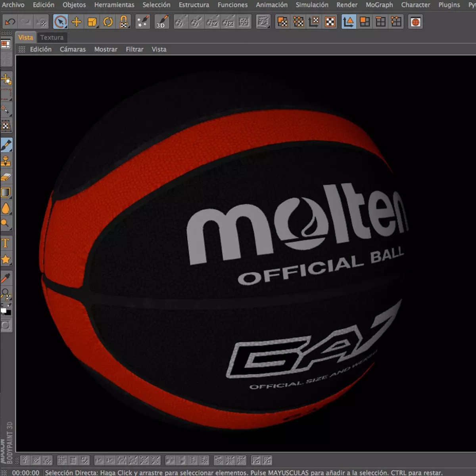Select the Live Selection arrow tool
Screen dimensions: 476x476
click(x=60, y=22)
